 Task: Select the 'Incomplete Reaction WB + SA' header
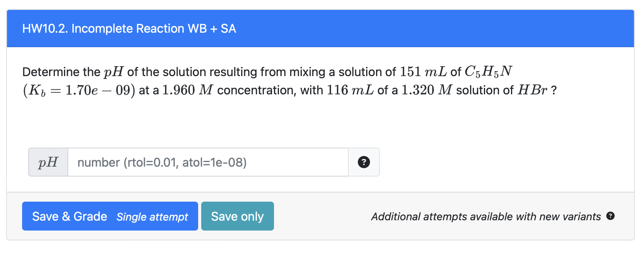(129, 28)
